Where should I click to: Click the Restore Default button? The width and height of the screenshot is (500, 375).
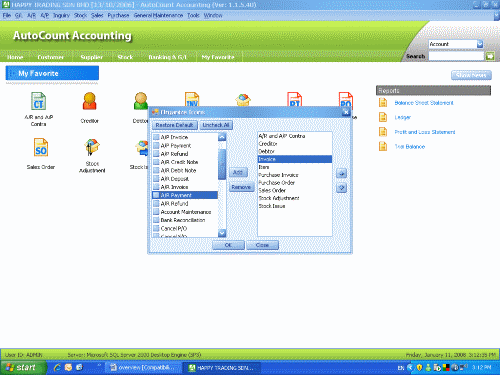coord(175,125)
